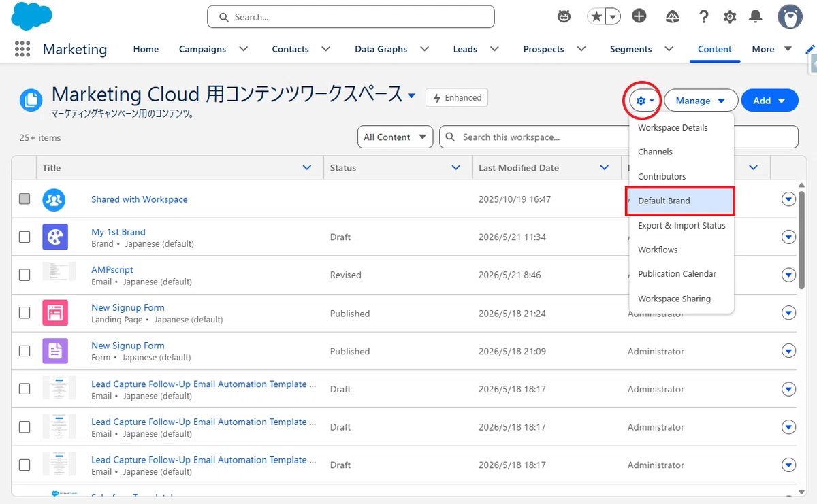Select the New Signup Form Form checkbox
The width and height of the screenshot is (817, 504).
click(x=25, y=351)
